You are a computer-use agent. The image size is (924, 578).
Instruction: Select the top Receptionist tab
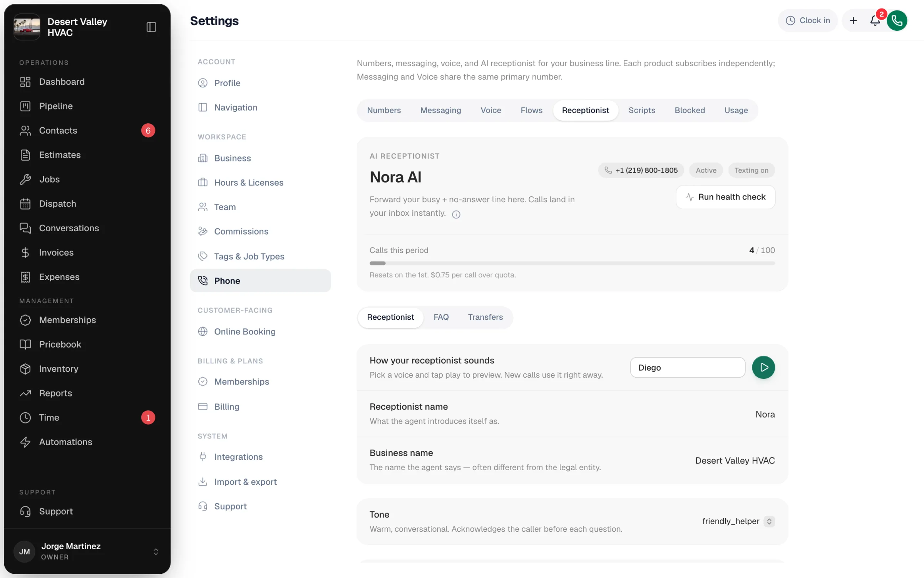tap(585, 110)
